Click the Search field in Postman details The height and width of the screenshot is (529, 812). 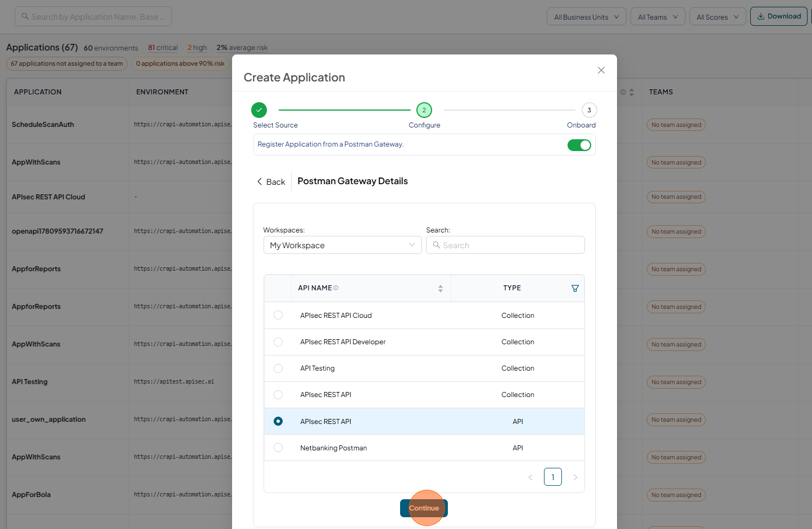tap(505, 245)
